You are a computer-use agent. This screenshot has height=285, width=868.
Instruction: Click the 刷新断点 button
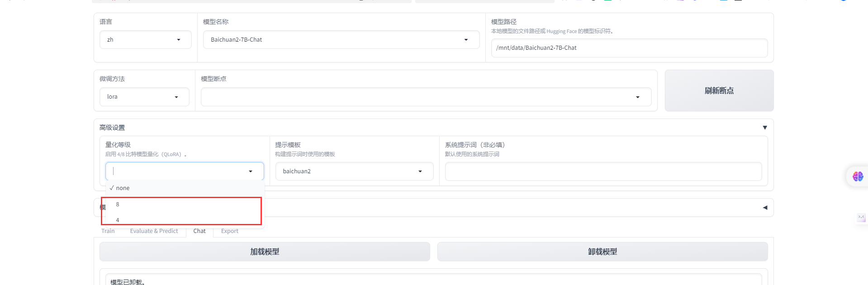[x=719, y=90]
